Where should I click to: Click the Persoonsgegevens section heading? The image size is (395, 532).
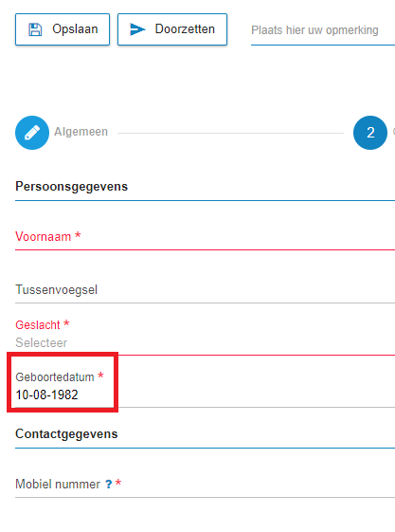[71, 187]
